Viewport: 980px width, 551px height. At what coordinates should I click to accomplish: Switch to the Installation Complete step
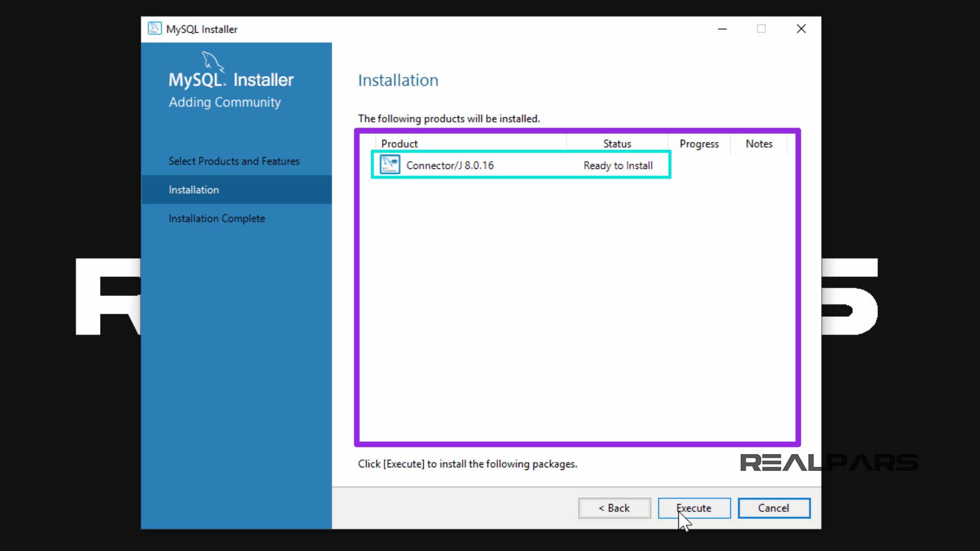coord(217,218)
